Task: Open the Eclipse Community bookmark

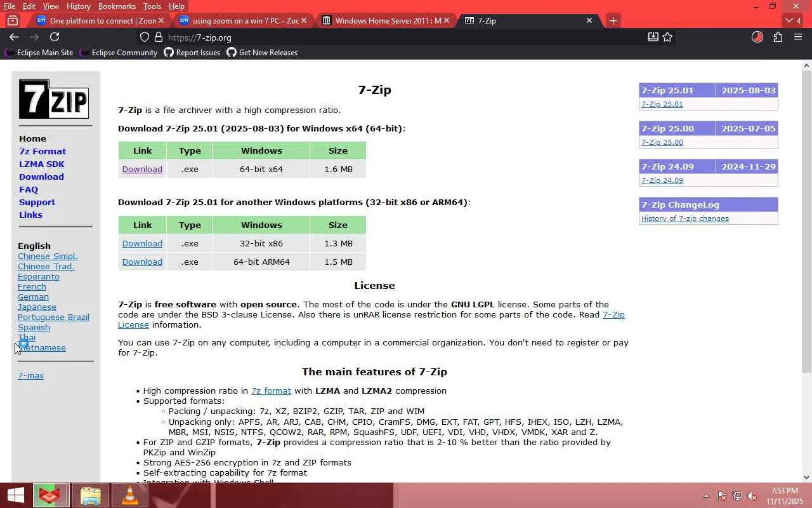Action: pyautogui.click(x=119, y=53)
